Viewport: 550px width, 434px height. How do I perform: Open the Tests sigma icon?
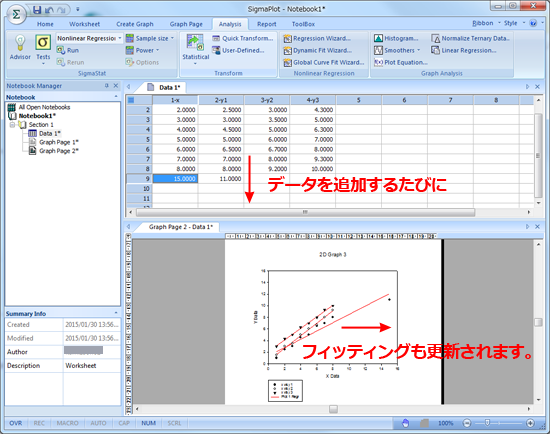click(43, 42)
